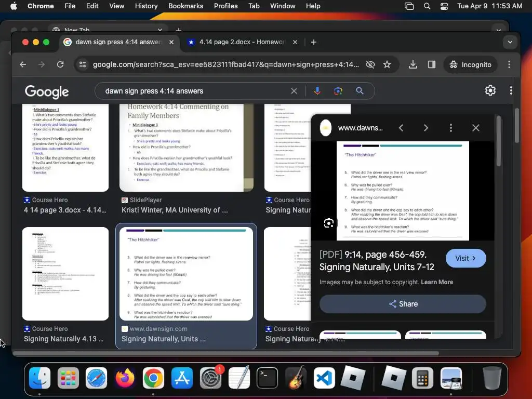The height and width of the screenshot is (399, 532).
Task: Start voice search with the microphone icon
Action: coord(317,91)
